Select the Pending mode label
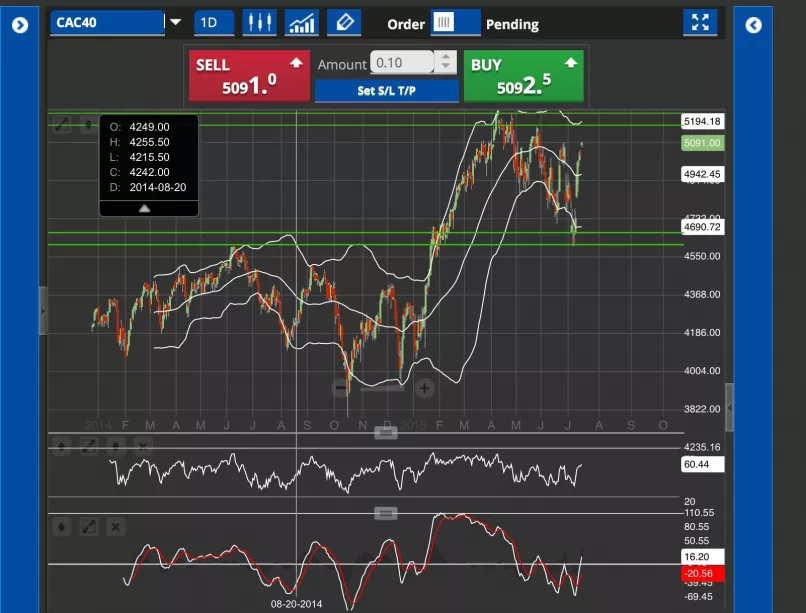806x613 pixels. coord(512,25)
